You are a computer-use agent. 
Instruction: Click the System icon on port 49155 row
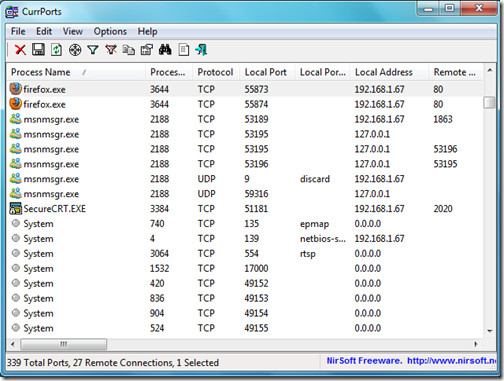[16, 327]
